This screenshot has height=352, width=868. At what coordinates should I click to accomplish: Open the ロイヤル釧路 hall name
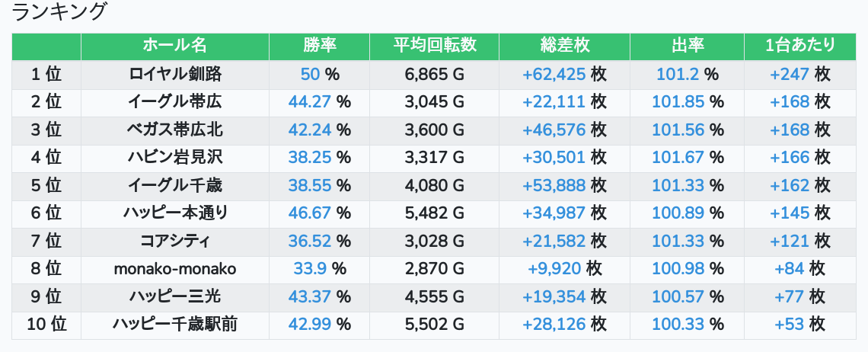[174, 74]
